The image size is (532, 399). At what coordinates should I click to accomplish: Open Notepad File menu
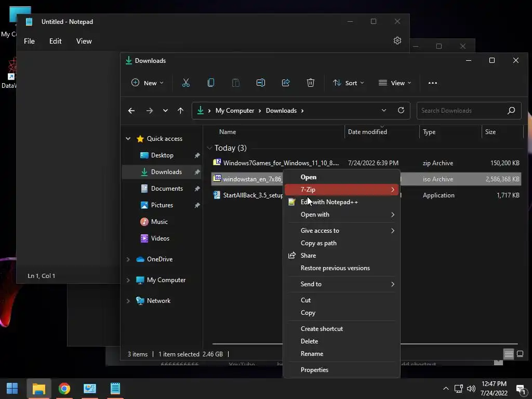(29, 41)
